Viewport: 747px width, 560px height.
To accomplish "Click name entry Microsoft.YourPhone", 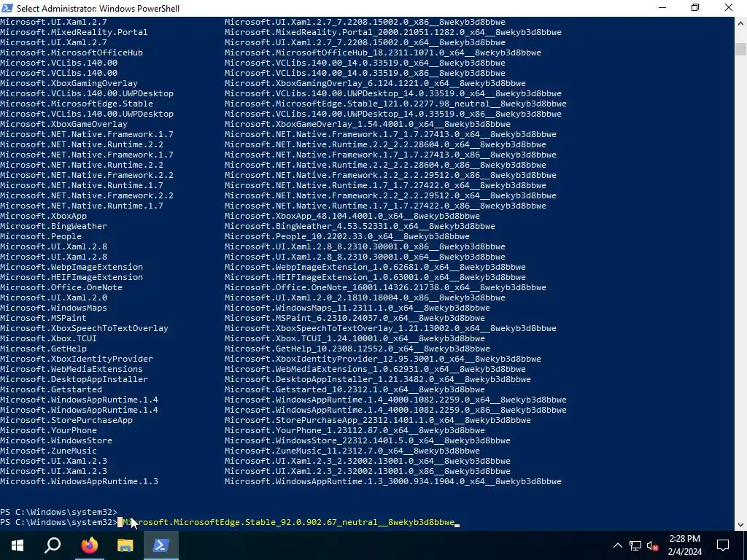I will click(x=49, y=430).
